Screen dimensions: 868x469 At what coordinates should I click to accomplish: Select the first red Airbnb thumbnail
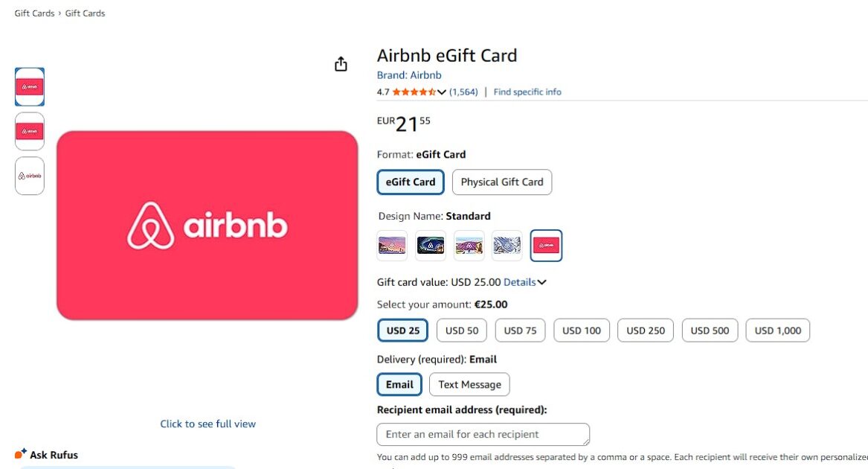tap(30, 87)
